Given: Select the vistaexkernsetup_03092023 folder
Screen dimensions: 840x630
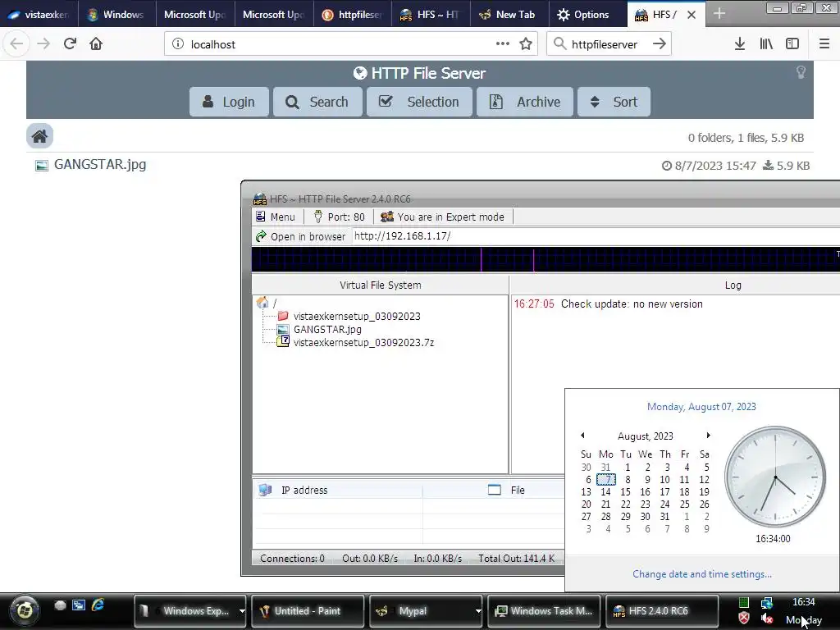Looking at the screenshot, I should click(x=349, y=316).
